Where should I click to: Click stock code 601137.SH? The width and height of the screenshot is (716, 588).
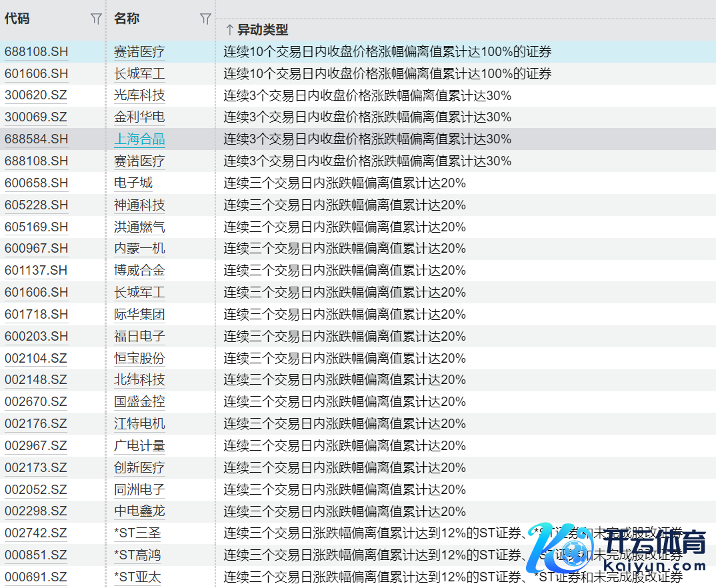point(36,271)
